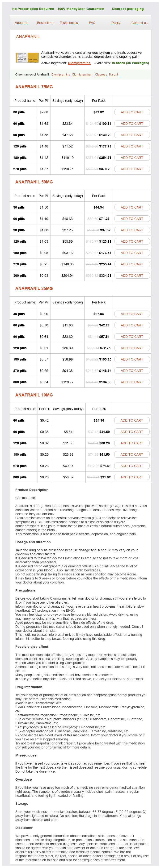Add Anafranil 25mg 180 pills to cart
The image size is (161, 868).
click(132, 359)
